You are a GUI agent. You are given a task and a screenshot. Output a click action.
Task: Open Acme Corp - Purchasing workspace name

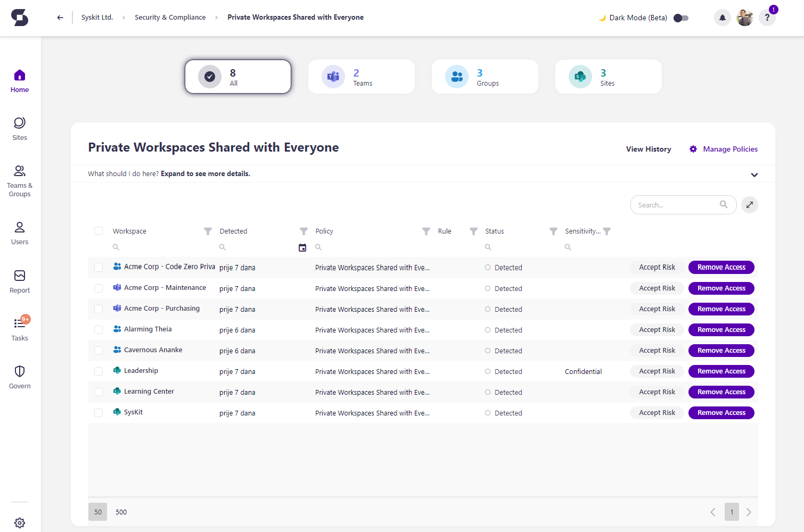(x=162, y=308)
